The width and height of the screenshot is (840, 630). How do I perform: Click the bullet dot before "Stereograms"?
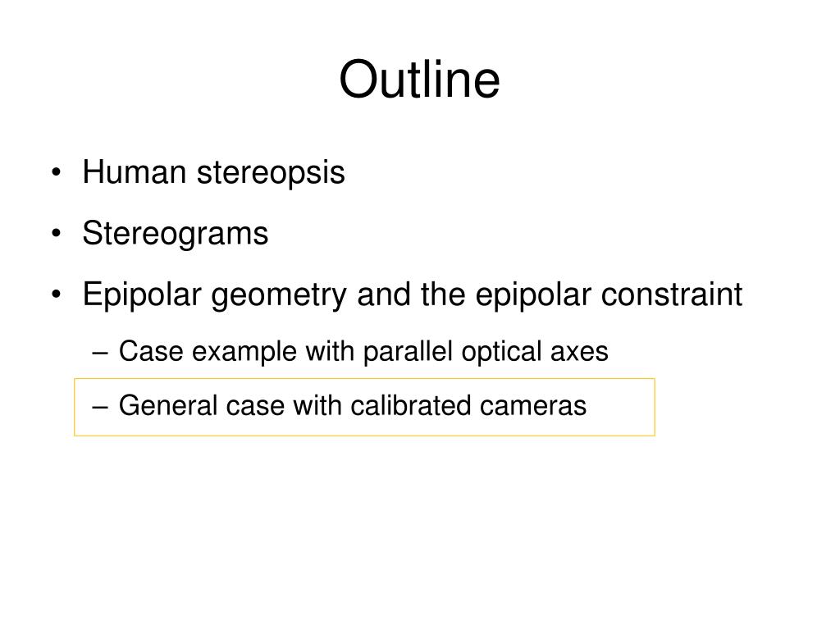57,234
